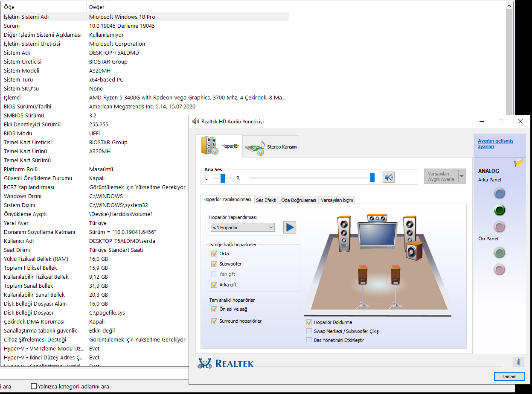This screenshot has width=532, height=394.
Task: Click the Öğe column header
Action: point(43,7)
